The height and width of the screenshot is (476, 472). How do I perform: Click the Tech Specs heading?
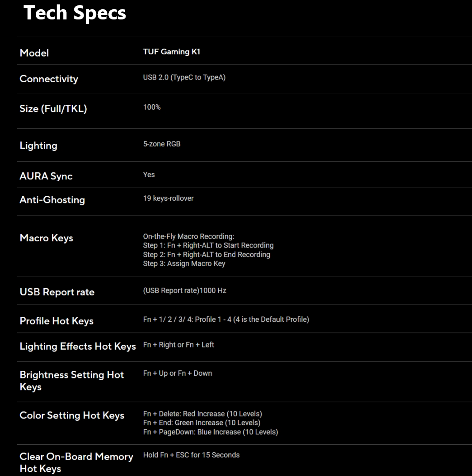(x=75, y=13)
